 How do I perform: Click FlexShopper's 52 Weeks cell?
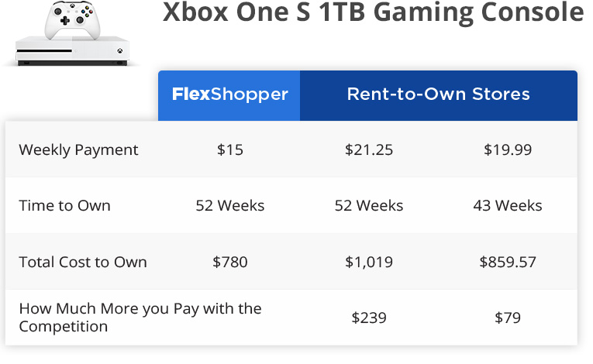pos(230,206)
